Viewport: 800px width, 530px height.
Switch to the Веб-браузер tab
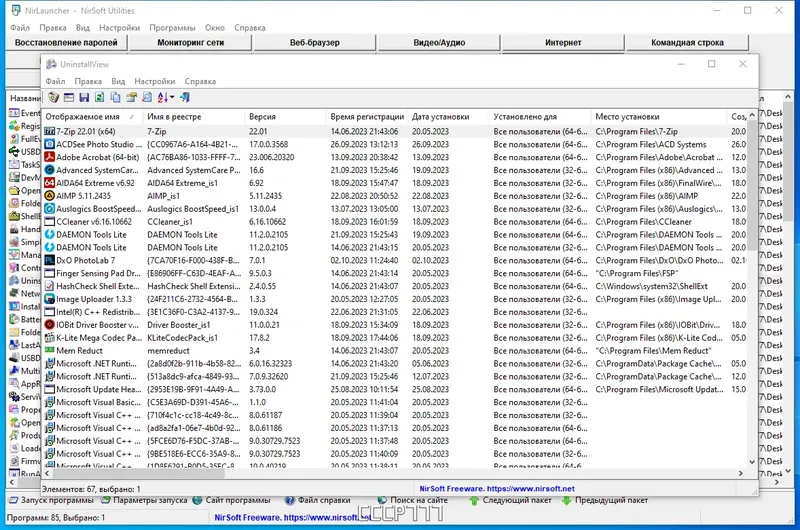coord(315,43)
